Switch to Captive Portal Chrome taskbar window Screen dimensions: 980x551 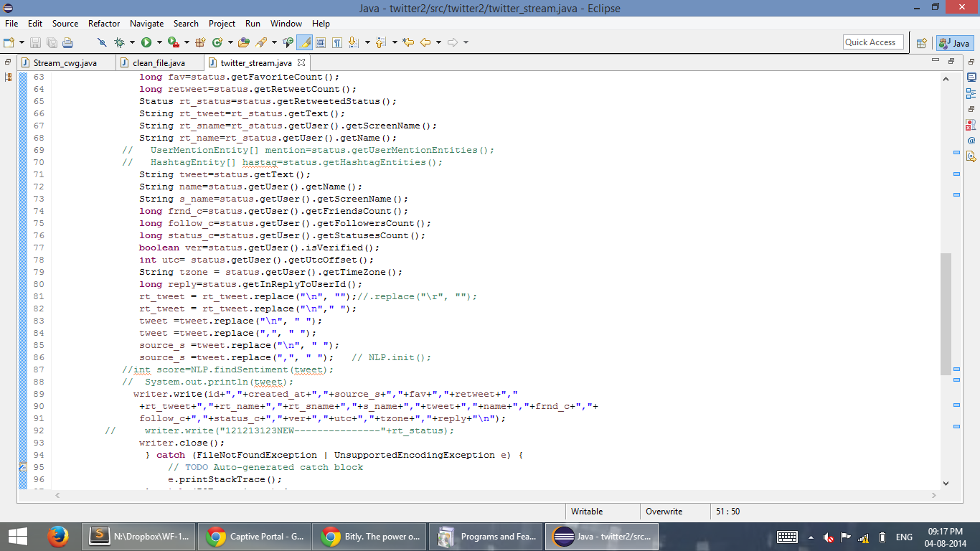255,537
